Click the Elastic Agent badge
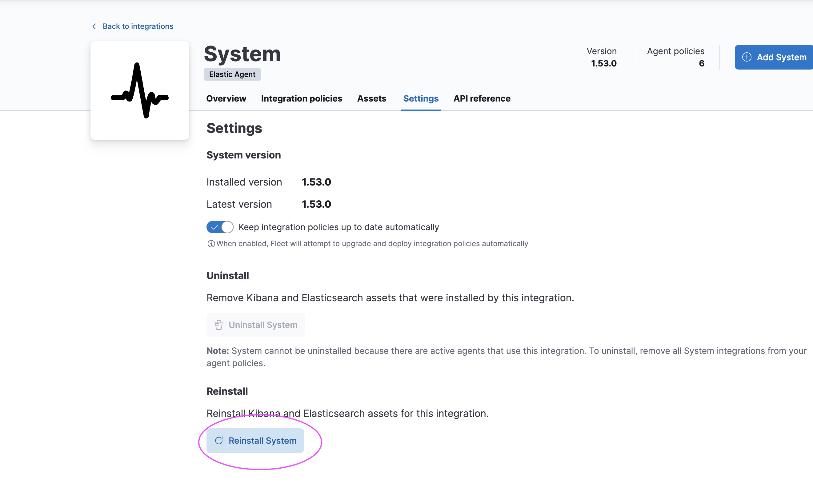 (x=232, y=74)
